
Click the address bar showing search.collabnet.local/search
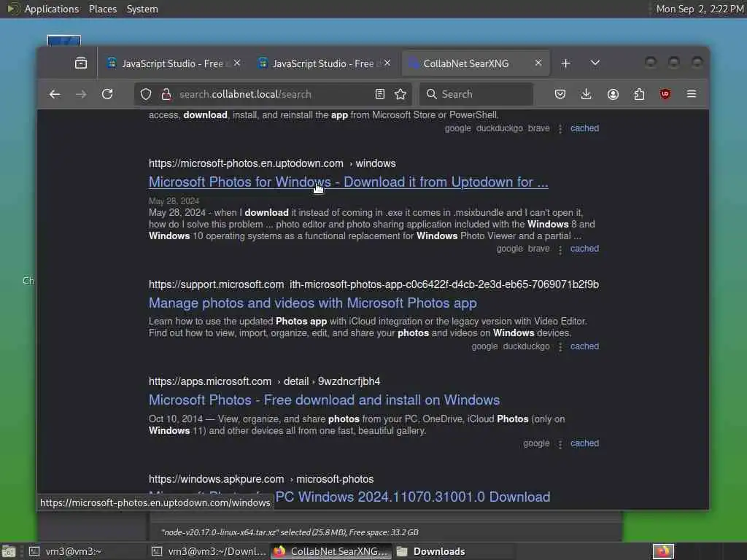point(274,94)
